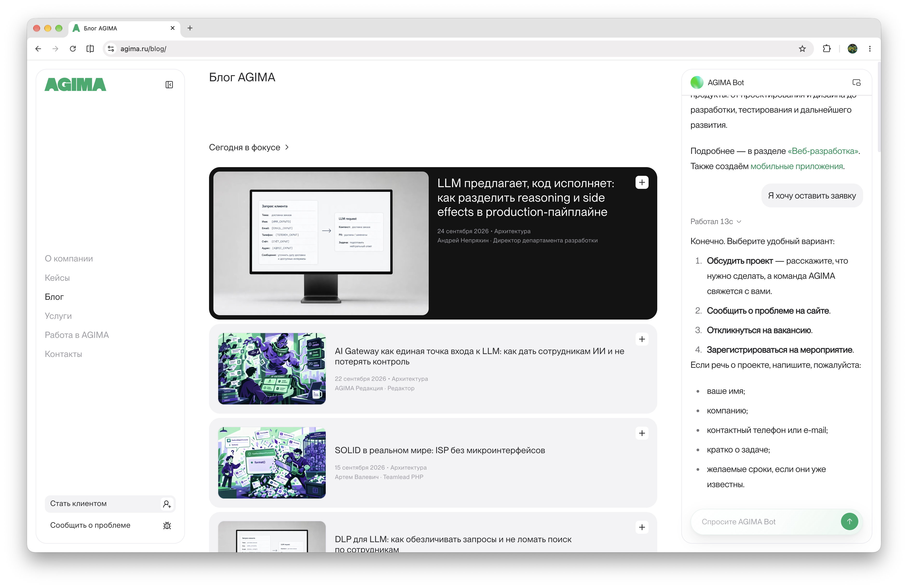Expand the Работал 13с details chevron

point(739,222)
